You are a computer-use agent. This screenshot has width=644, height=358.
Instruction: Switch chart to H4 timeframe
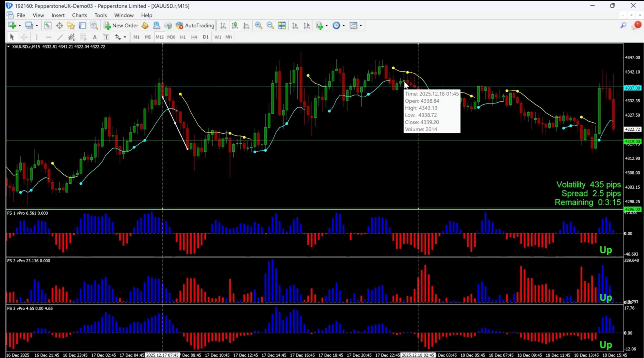point(194,37)
